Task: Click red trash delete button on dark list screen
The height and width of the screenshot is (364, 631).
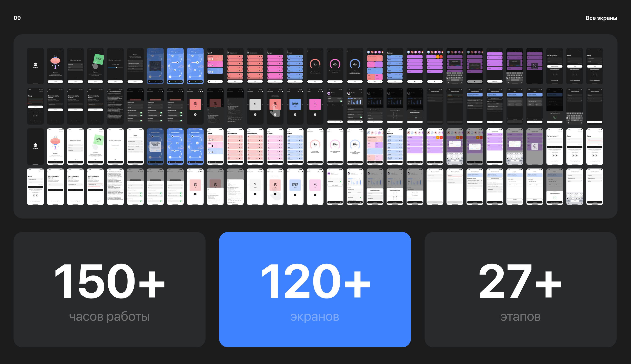Action: click(441, 57)
